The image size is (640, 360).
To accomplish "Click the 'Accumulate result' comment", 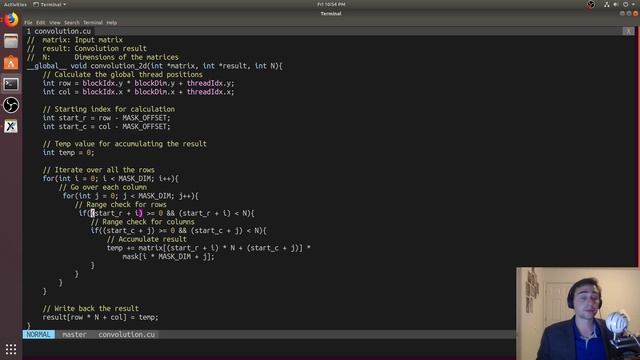I will [x=147, y=239].
